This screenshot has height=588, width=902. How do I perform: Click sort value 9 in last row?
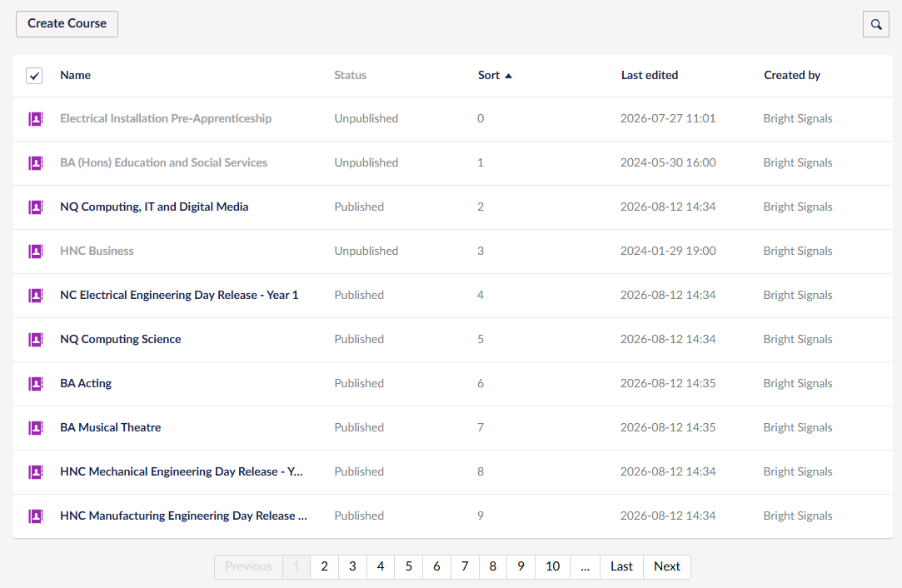[x=481, y=516]
